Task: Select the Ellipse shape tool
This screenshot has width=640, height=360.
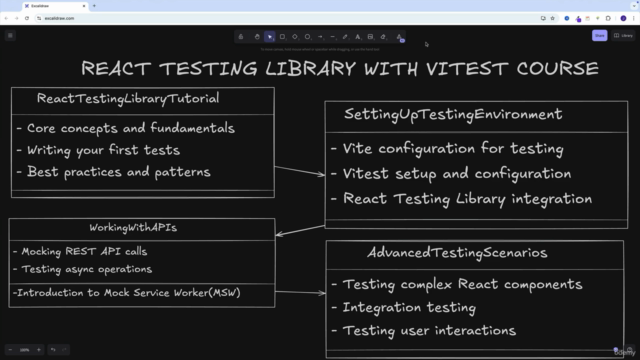Action: click(307, 37)
